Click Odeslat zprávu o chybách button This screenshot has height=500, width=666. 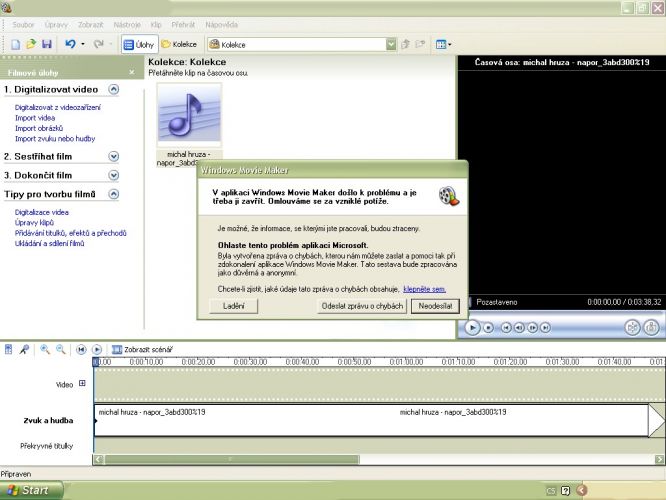[x=362, y=306]
